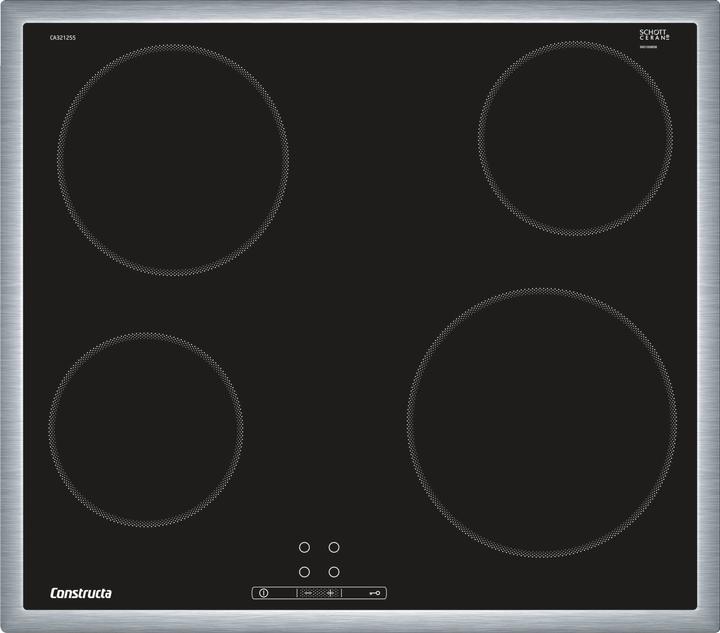Tap the key-shaped childproof lock symbol

pyautogui.click(x=375, y=593)
